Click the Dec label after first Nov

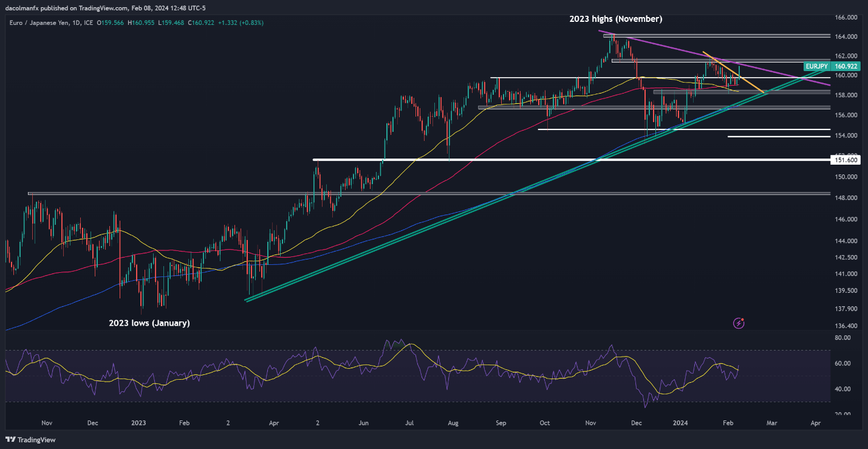pos(92,422)
